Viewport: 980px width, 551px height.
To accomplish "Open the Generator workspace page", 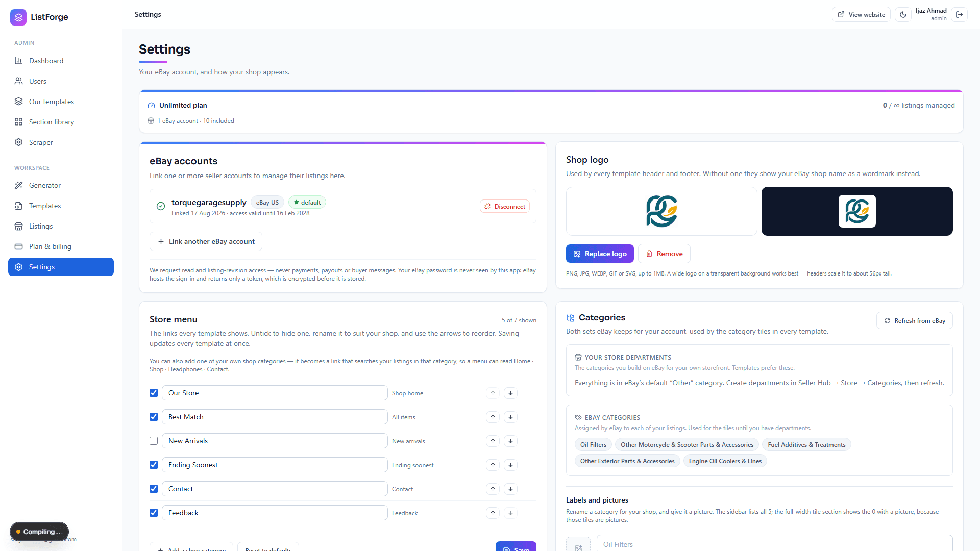I will coord(61,185).
